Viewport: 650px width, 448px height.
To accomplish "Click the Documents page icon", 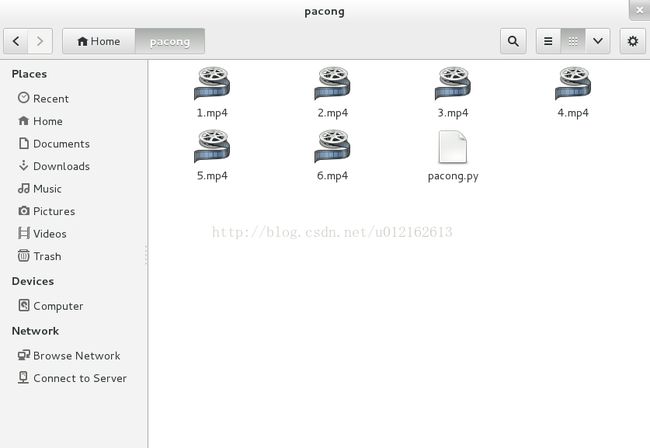I will 24,143.
